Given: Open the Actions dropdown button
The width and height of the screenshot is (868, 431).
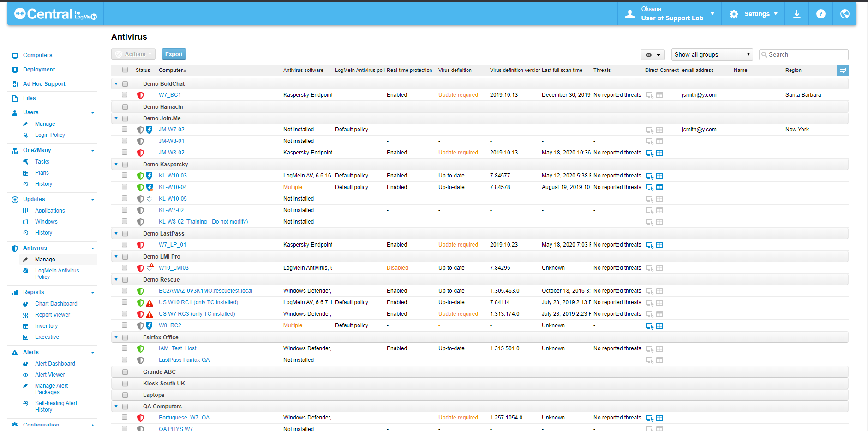Looking at the screenshot, I should click(x=133, y=54).
